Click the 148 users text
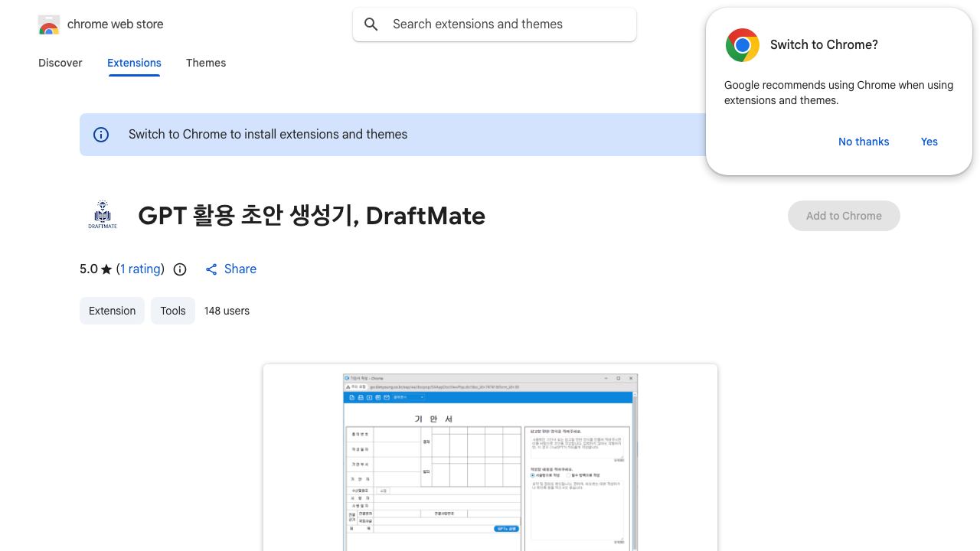Screen dimensions: 980x551 pos(227,311)
